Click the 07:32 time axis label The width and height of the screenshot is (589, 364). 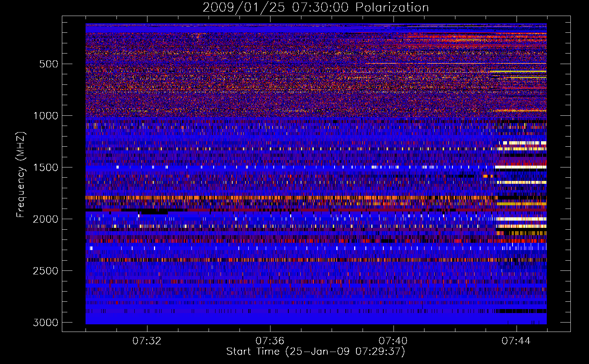147,341
